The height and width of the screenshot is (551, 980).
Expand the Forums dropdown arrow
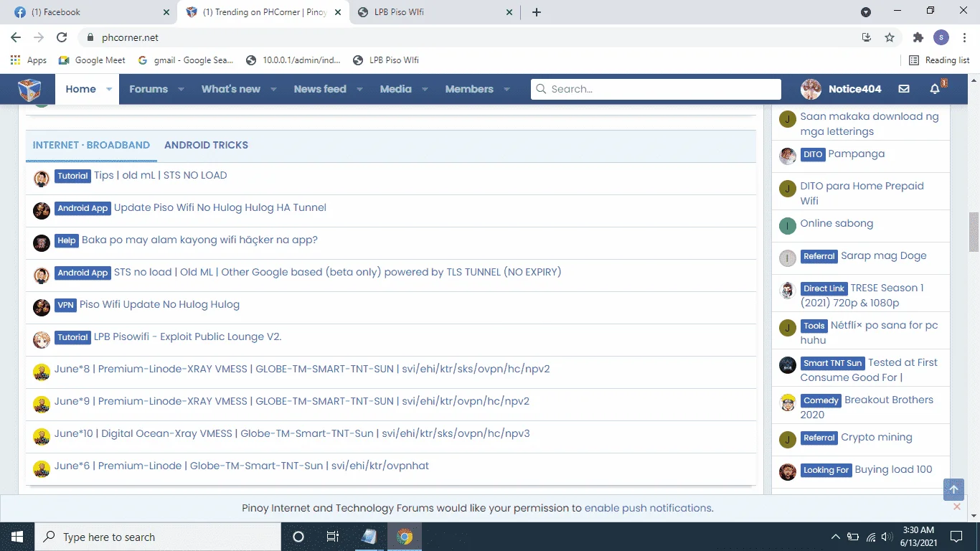[x=181, y=90]
